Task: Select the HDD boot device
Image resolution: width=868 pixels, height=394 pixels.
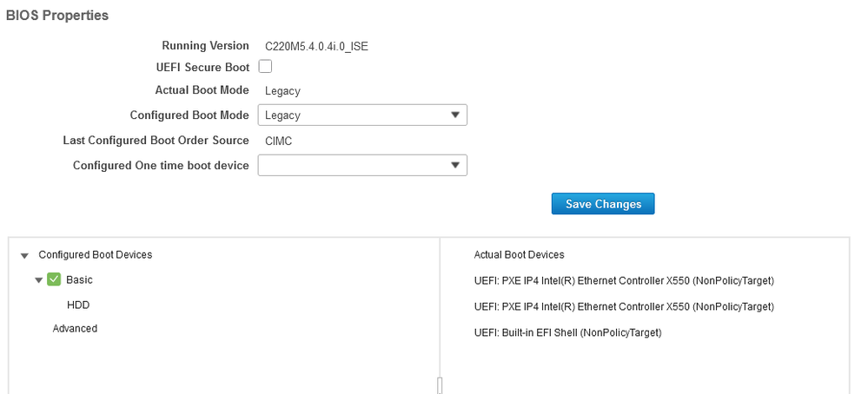Action: pyautogui.click(x=78, y=305)
